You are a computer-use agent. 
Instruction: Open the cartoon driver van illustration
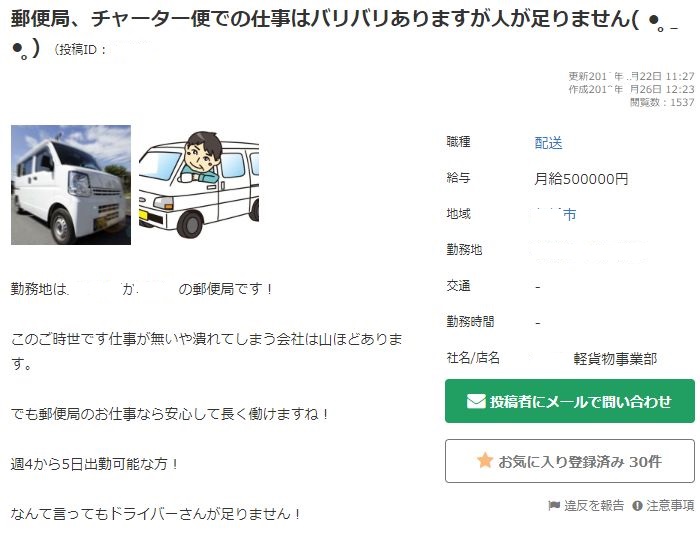[x=199, y=185]
